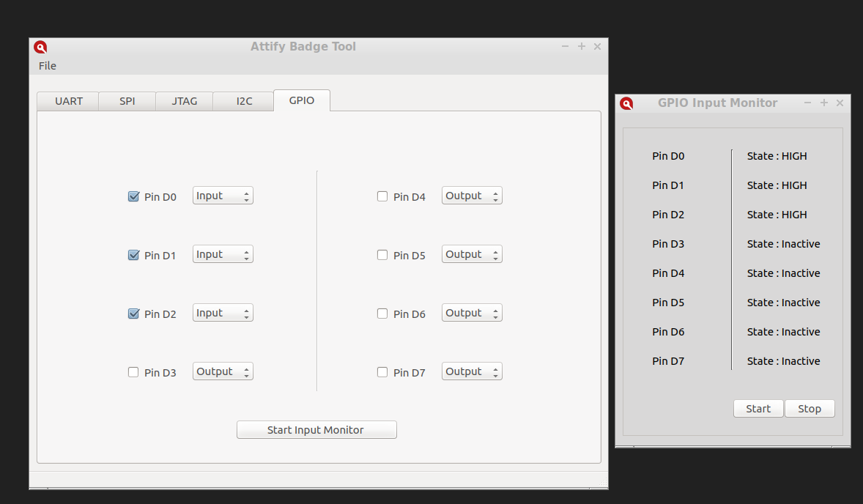863x504 pixels.
Task: Uncheck the Pin D0 checkbox
Action: point(133,196)
